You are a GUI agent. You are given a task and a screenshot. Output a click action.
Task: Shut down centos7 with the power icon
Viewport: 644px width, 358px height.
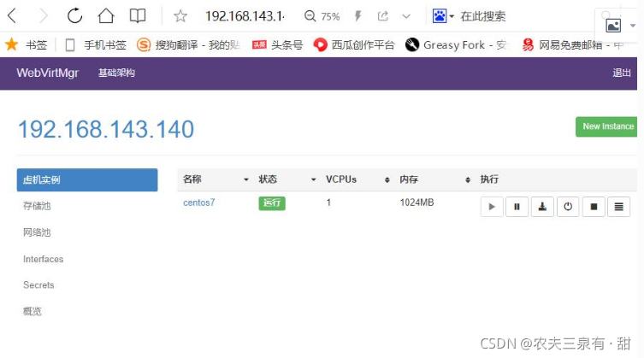point(568,207)
